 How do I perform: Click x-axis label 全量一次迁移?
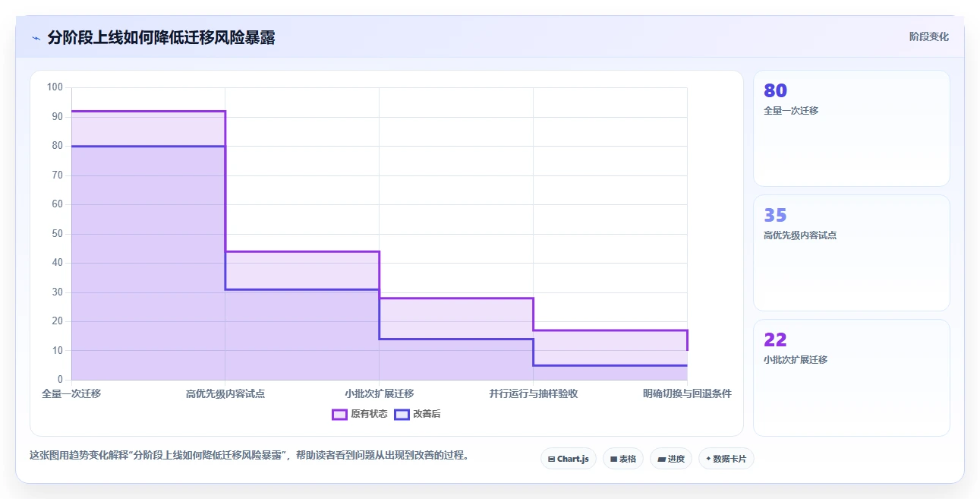(71, 393)
